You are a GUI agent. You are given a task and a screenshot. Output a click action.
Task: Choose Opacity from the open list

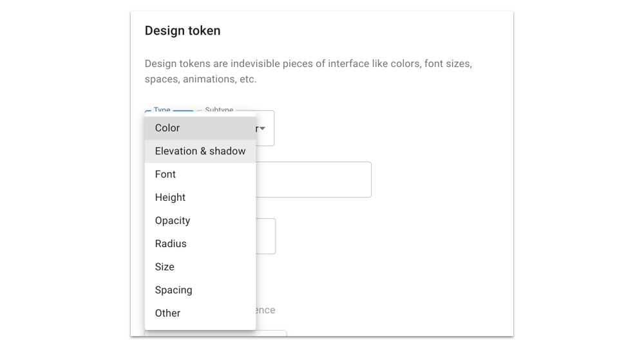tap(173, 221)
